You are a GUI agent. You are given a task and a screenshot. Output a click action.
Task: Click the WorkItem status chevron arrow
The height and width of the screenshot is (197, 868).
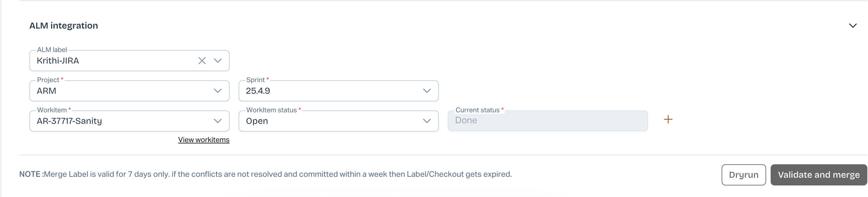coord(427,121)
